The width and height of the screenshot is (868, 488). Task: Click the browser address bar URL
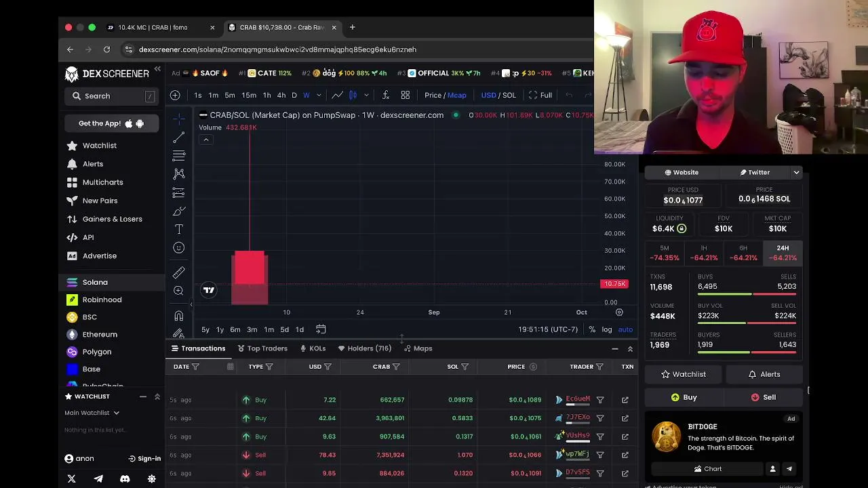tap(277, 49)
